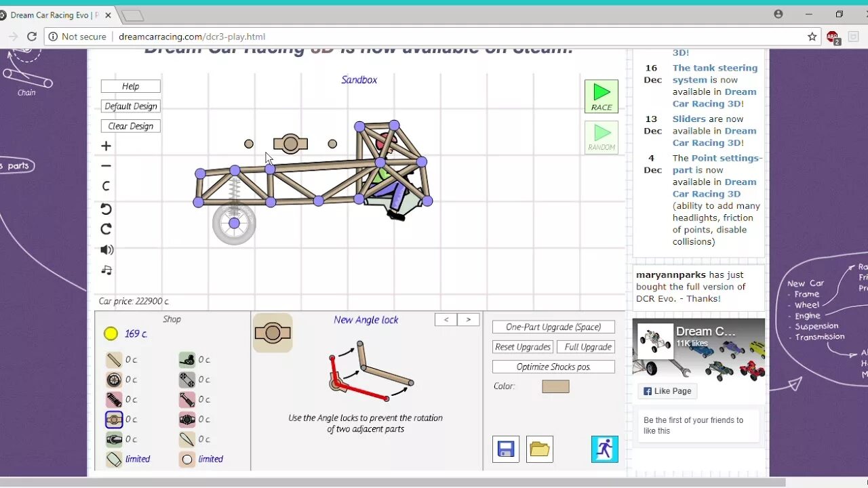This screenshot has width=868, height=488.
Task: Click the Facebook Like Page button
Action: (668, 391)
